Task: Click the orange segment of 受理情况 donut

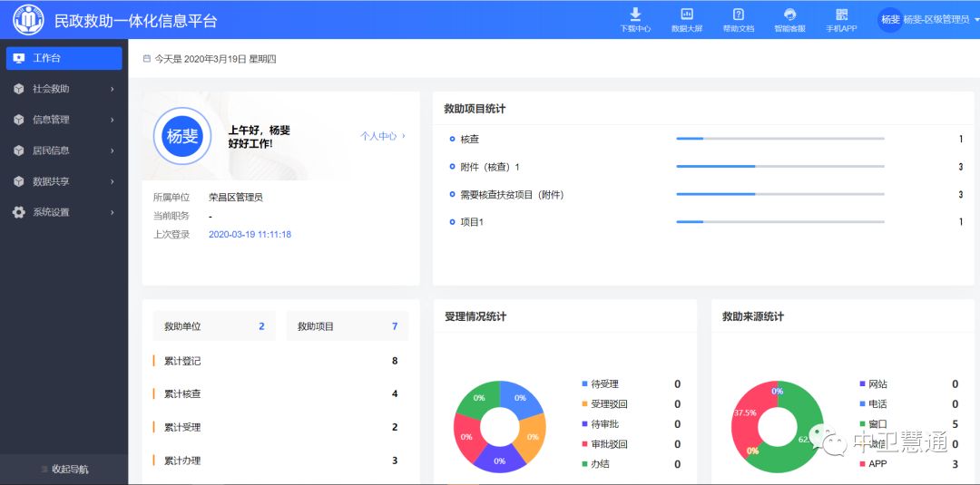Action: (531, 437)
